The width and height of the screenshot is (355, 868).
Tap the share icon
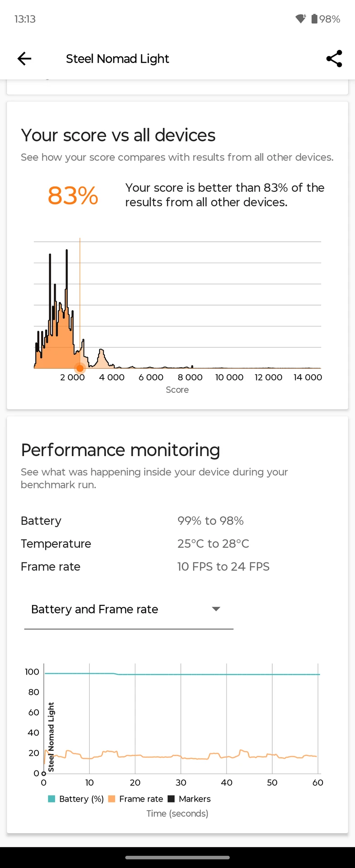point(334,58)
